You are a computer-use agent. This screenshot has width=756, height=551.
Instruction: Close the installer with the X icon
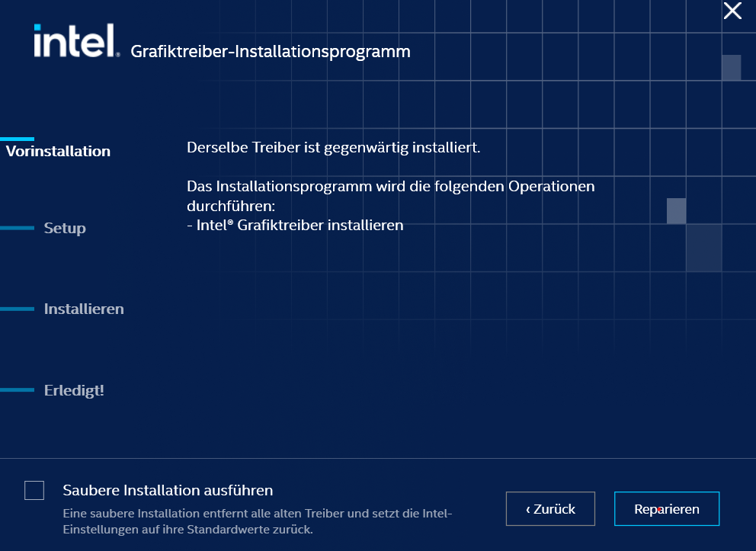tap(732, 11)
